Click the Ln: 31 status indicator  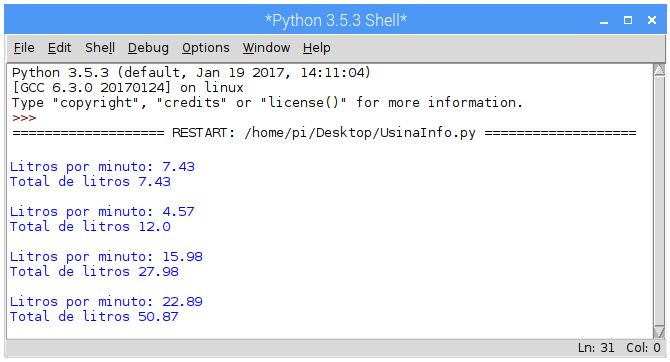tap(596, 347)
